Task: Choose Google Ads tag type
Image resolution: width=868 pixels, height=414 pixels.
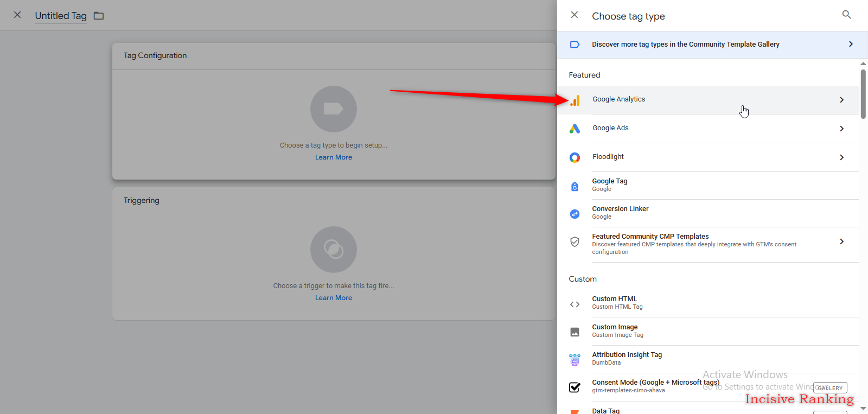Action: 708,129
